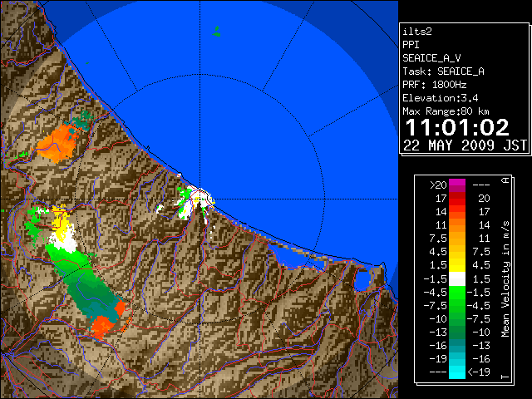This screenshot has height=399, width=532.
Task: Click the 'PPI' scan type label
Action: tap(411, 45)
